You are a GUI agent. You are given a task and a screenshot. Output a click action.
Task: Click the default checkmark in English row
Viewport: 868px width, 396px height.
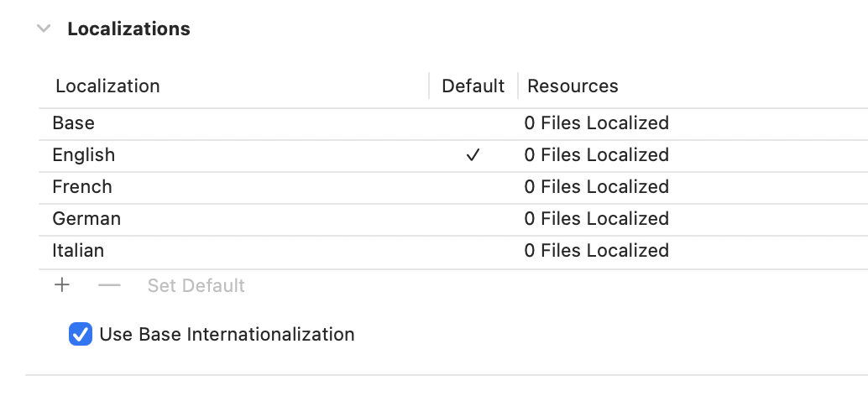[x=473, y=155]
